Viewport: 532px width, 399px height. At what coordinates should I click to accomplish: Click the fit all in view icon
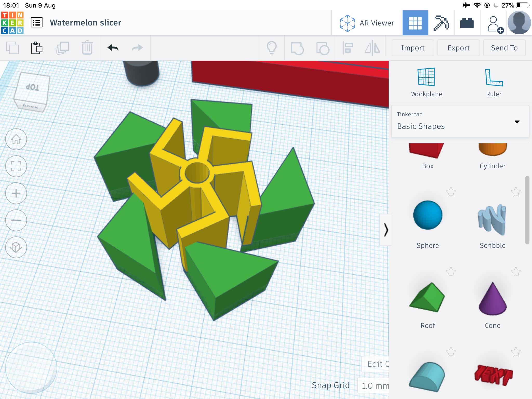(16, 166)
